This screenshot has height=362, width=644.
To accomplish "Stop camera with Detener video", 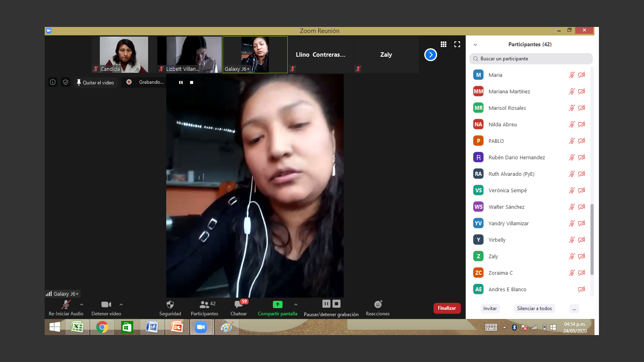I will [x=106, y=308].
